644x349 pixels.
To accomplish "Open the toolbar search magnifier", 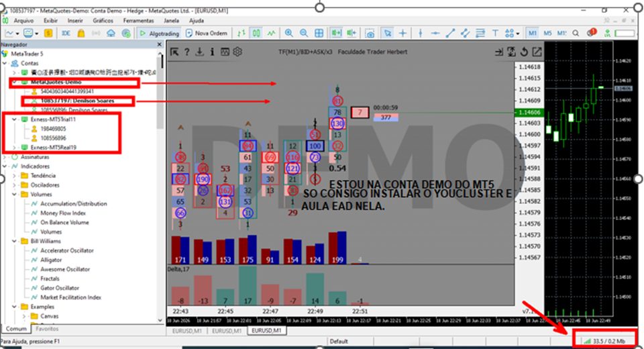I will click(x=576, y=34).
